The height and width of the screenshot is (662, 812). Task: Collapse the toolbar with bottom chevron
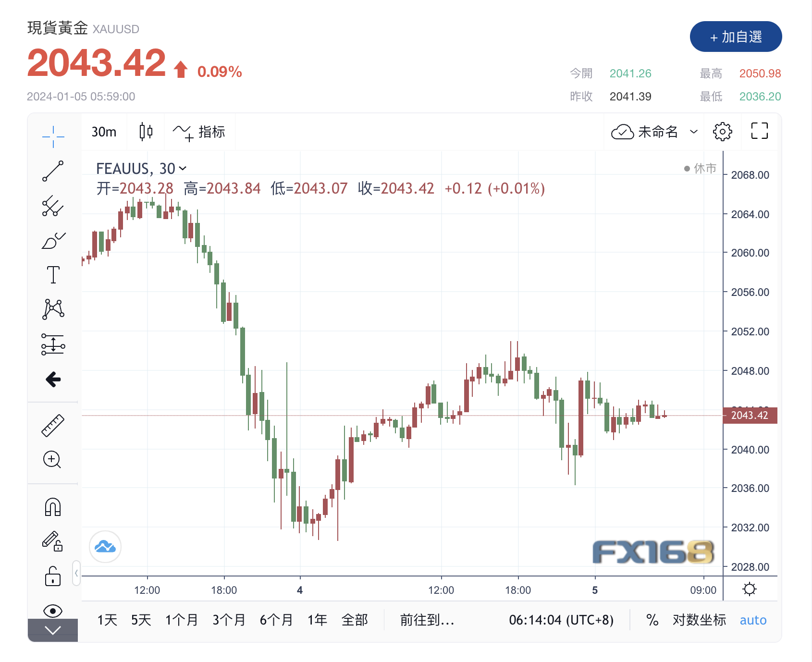coord(52,630)
